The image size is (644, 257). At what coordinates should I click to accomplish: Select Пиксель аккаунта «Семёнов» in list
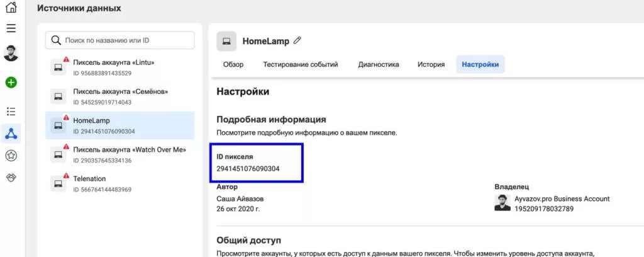coord(120,96)
